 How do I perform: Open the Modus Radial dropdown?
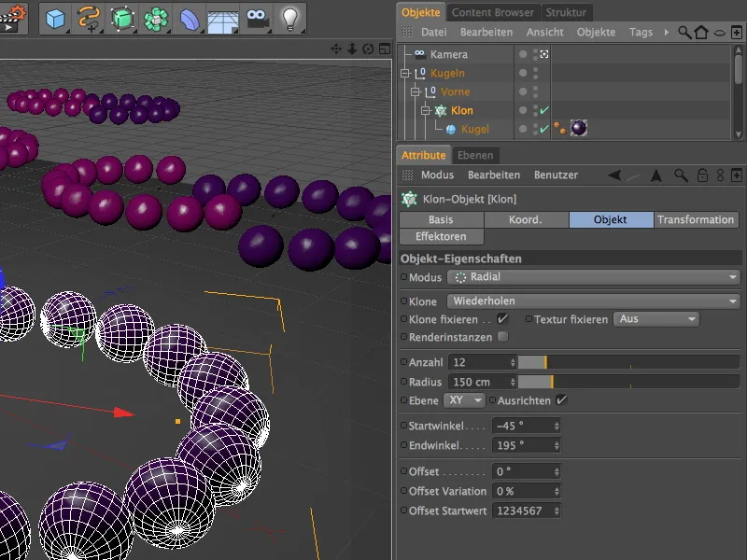(x=593, y=276)
